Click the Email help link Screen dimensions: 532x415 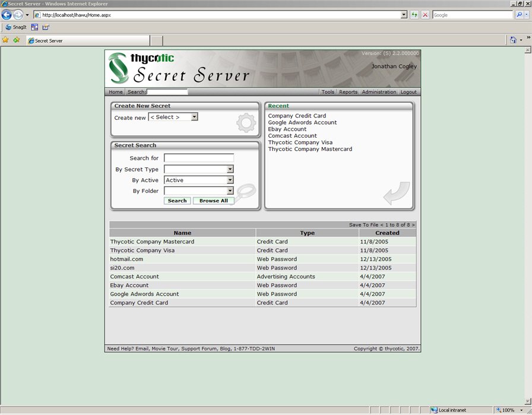click(x=142, y=349)
